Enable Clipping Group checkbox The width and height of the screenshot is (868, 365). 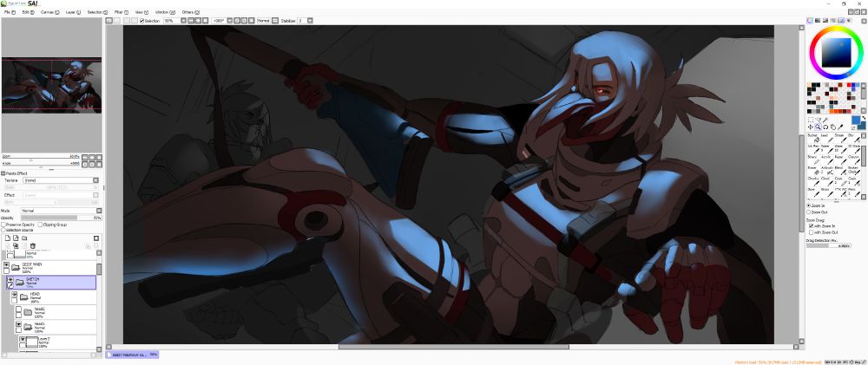coord(40,225)
